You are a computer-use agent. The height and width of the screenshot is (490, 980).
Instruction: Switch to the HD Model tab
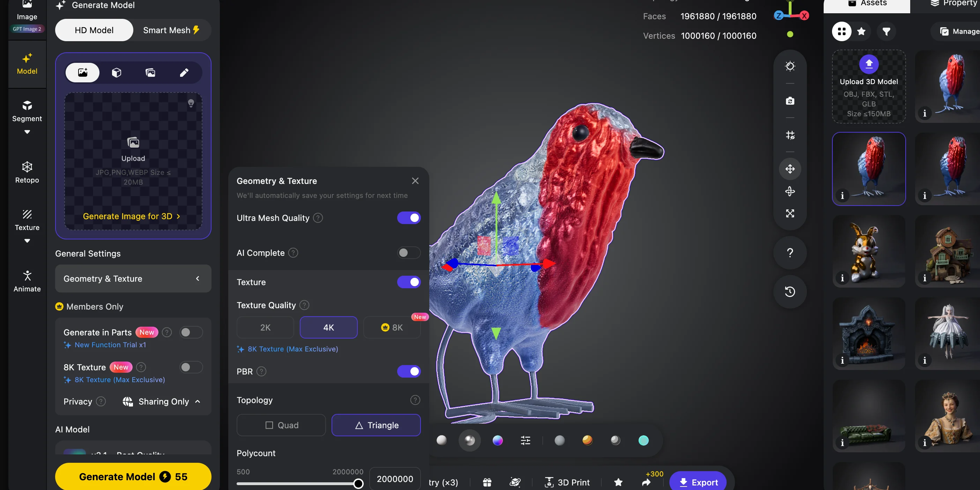tap(94, 30)
